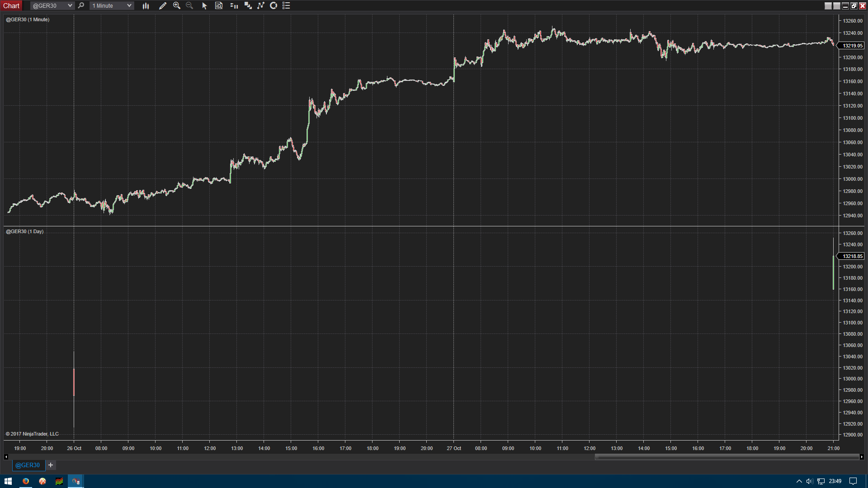The width and height of the screenshot is (868, 488).
Task: Open the Chart Trader icon
Action: (x=234, y=6)
